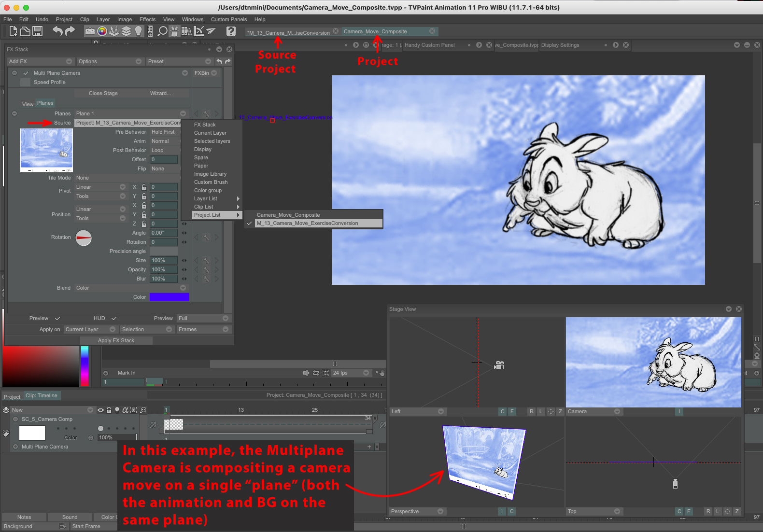Toggle the Pivot X lock icon
Viewport: 763px width, 532px height.
click(144, 187)
